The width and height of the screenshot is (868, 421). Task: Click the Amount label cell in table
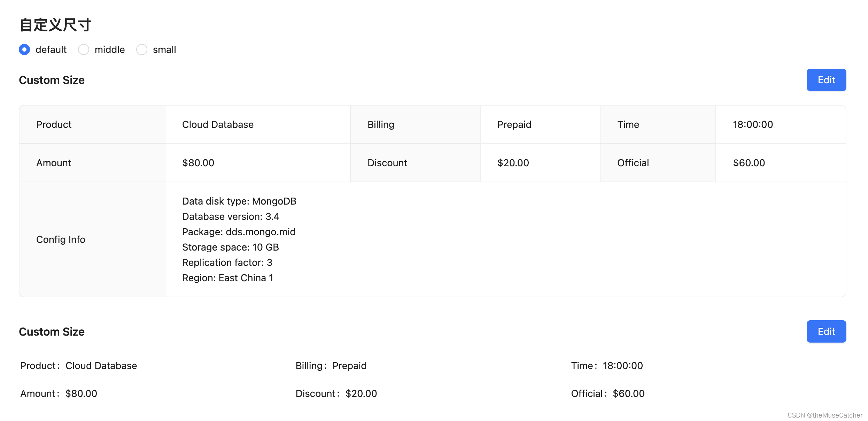pos(92,163)
